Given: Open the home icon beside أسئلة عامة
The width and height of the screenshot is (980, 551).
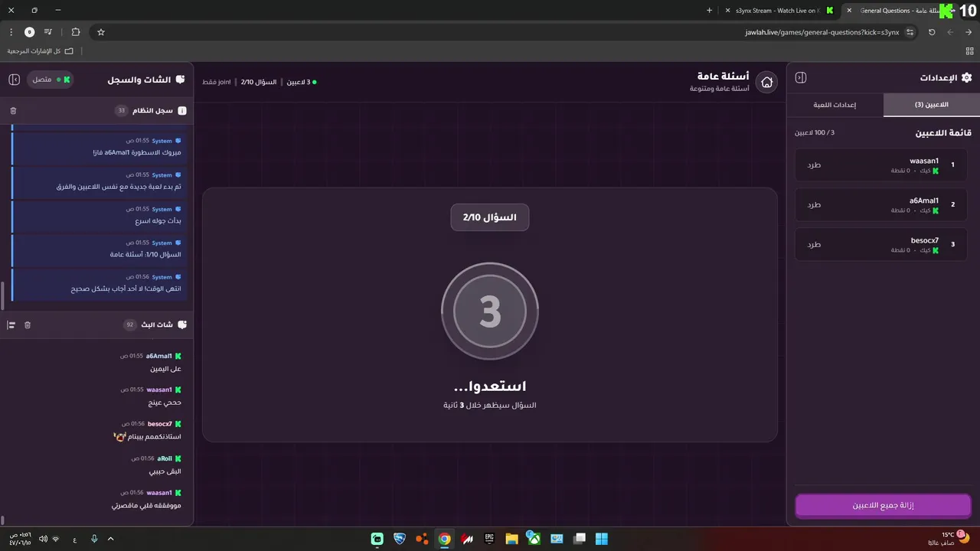Looking at the screenshot, I should click(x=766, y=83).
